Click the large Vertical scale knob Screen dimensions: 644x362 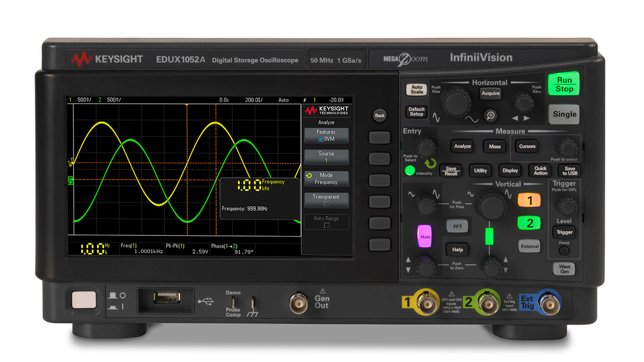point(490,206)
